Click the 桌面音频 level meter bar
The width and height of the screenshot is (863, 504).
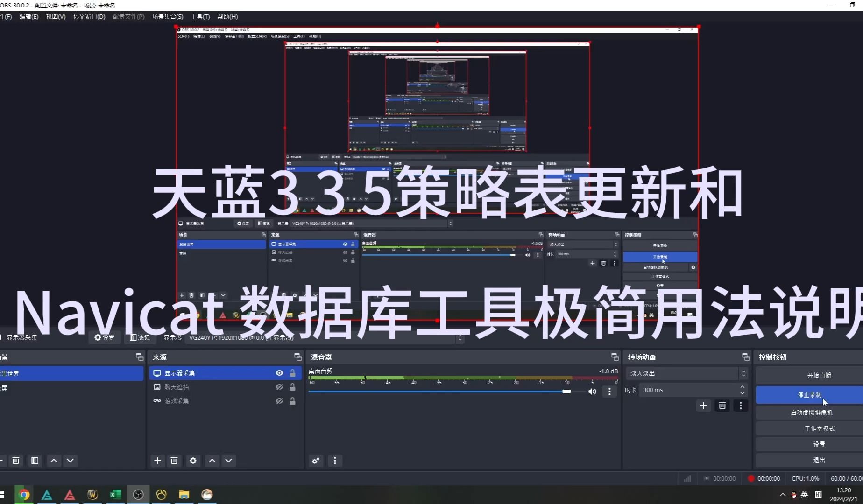coord(463,378)
